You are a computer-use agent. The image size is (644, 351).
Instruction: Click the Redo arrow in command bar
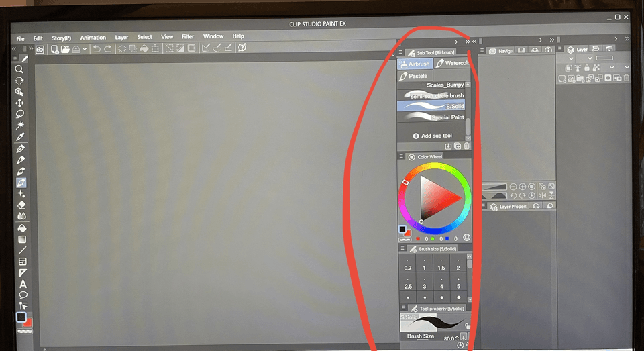tap(107, 48)
